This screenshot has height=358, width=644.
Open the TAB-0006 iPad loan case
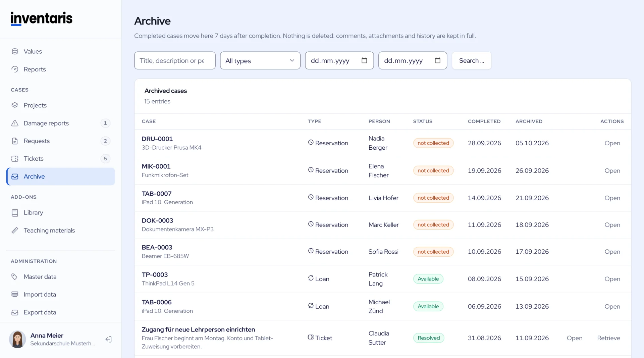pos(612,306)
